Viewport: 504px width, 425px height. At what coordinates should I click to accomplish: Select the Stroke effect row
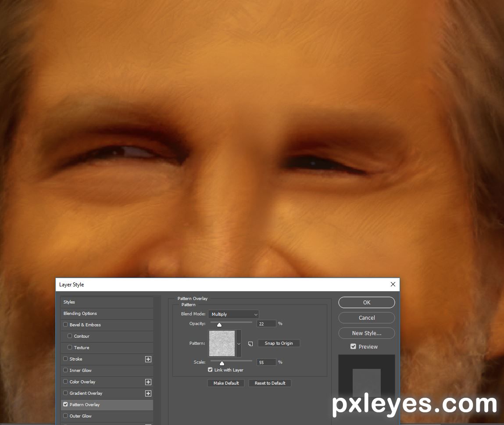tap(107, 359)
